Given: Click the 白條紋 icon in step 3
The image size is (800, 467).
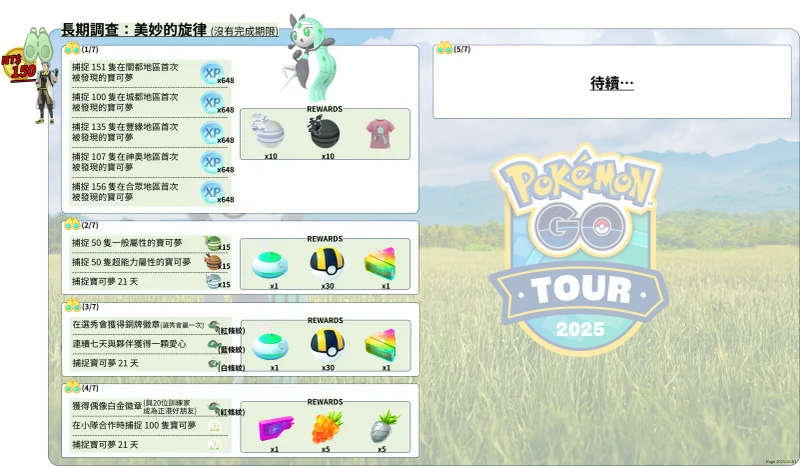Looking at the screenshot, I should click(214, 364).
